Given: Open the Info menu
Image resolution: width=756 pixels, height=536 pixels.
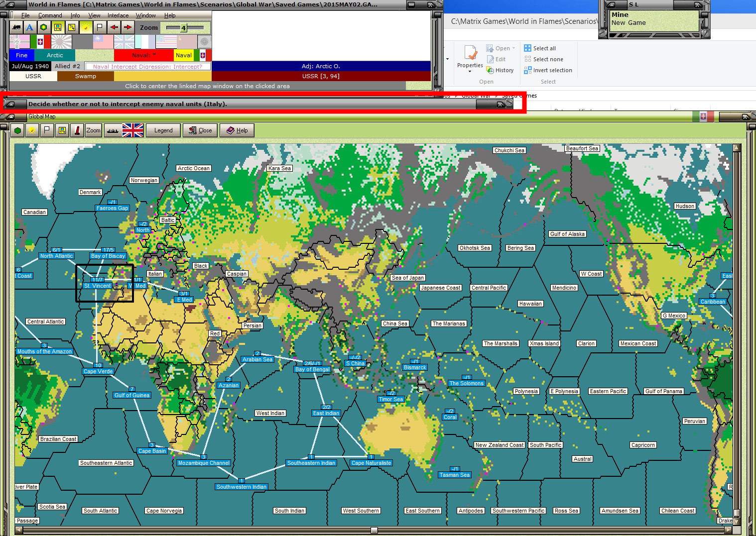Looking at the screenshot, I should coord(75,15).
